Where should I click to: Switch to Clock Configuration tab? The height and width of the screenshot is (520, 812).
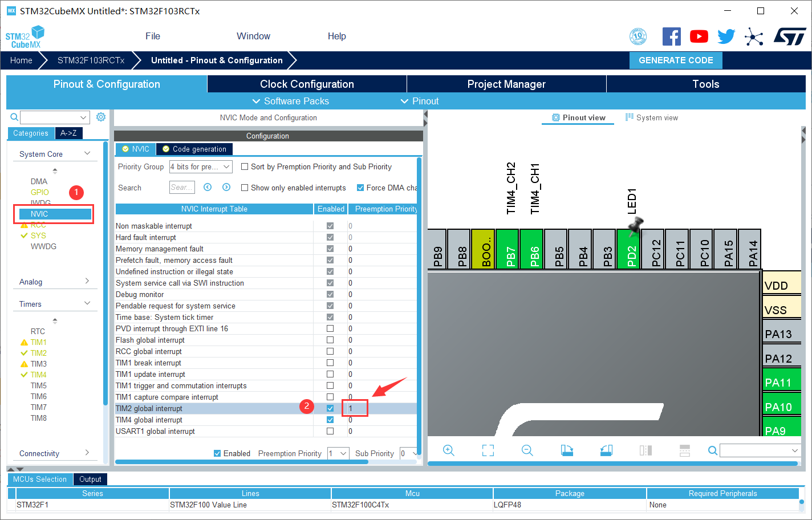point(307,84)
